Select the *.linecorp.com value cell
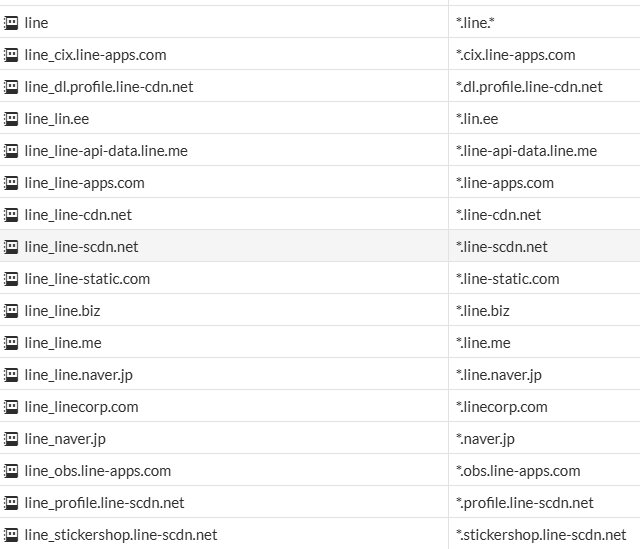 (502, 407)
